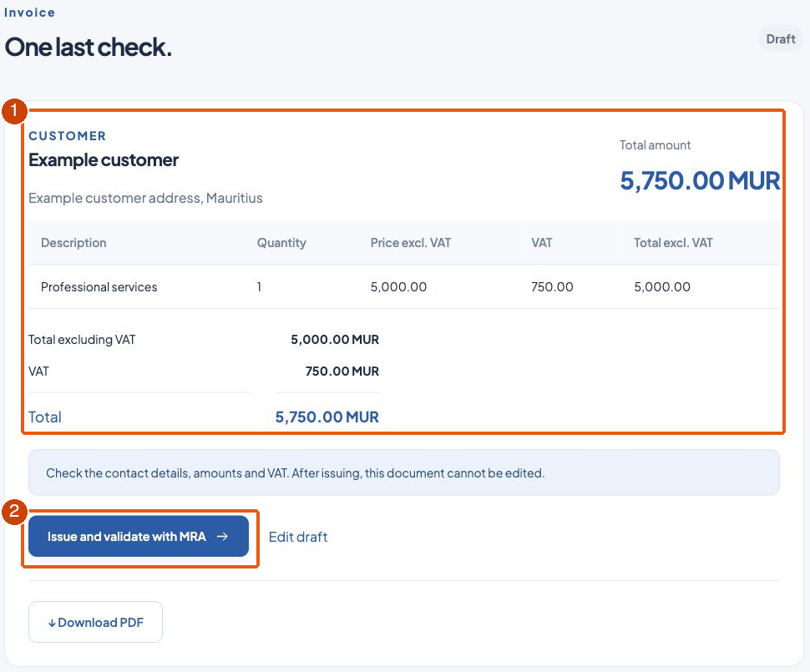Click the 'Total amount' label
This screenshot has height=672, width=810.
655,145
